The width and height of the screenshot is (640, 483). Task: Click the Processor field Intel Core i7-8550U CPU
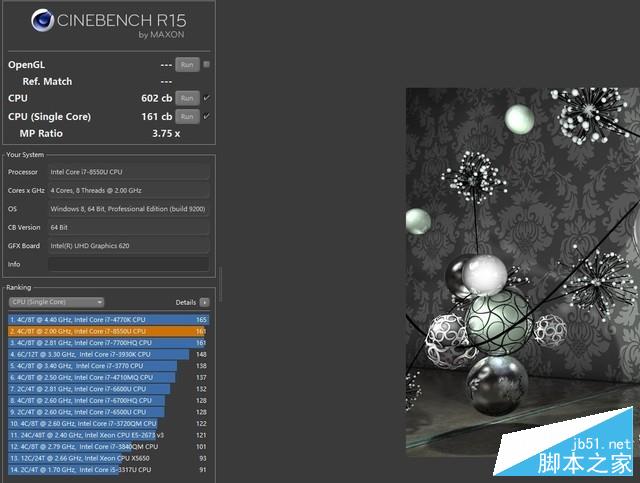click(129, 172)
